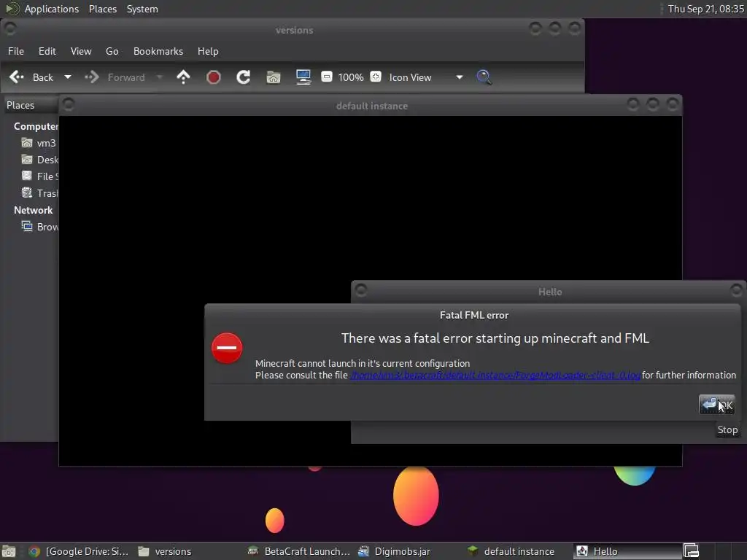Screen dimensions: 747x560
Task: Open window menu button of Hello window
Action: click(361, 289)
